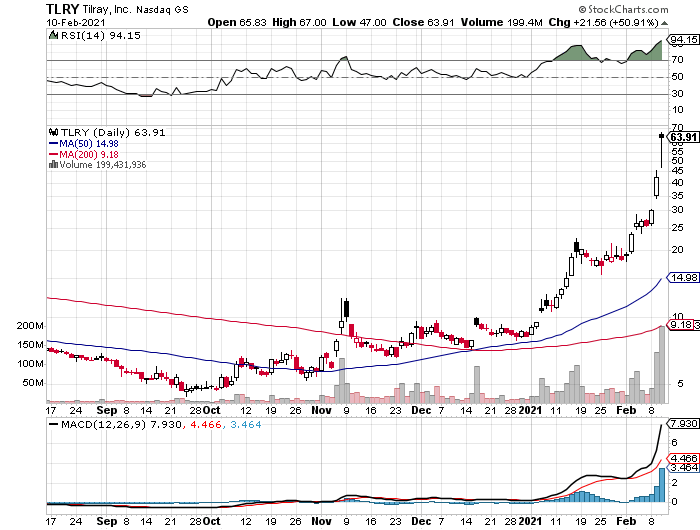This screenshot has height=530, width=700.
Task: Click the 'Feb' label under the MACD panel
Action: [626, 521]
